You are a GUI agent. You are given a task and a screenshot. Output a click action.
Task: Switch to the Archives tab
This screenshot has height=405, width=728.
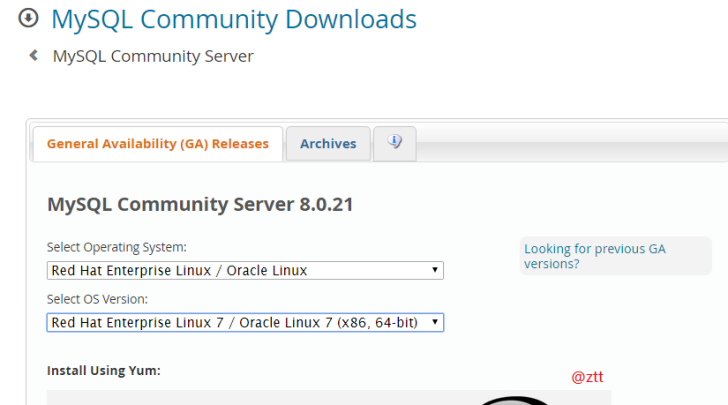(x=328, y=144)
